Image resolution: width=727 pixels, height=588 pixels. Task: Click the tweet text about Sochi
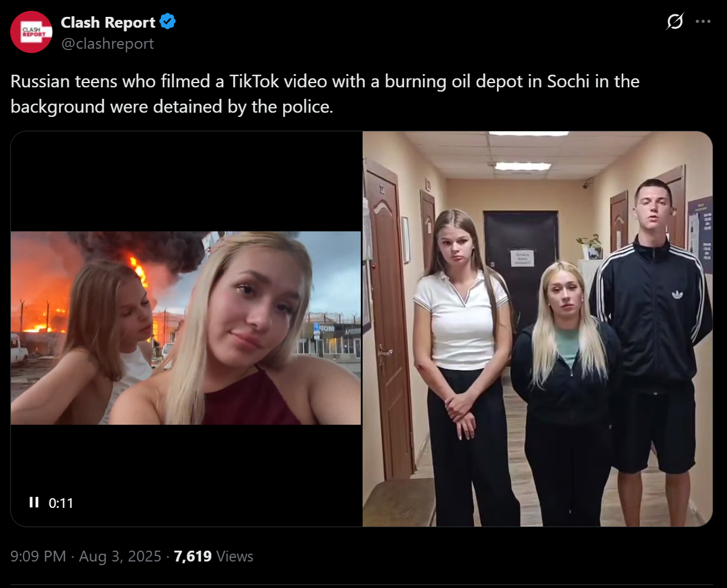325,94
